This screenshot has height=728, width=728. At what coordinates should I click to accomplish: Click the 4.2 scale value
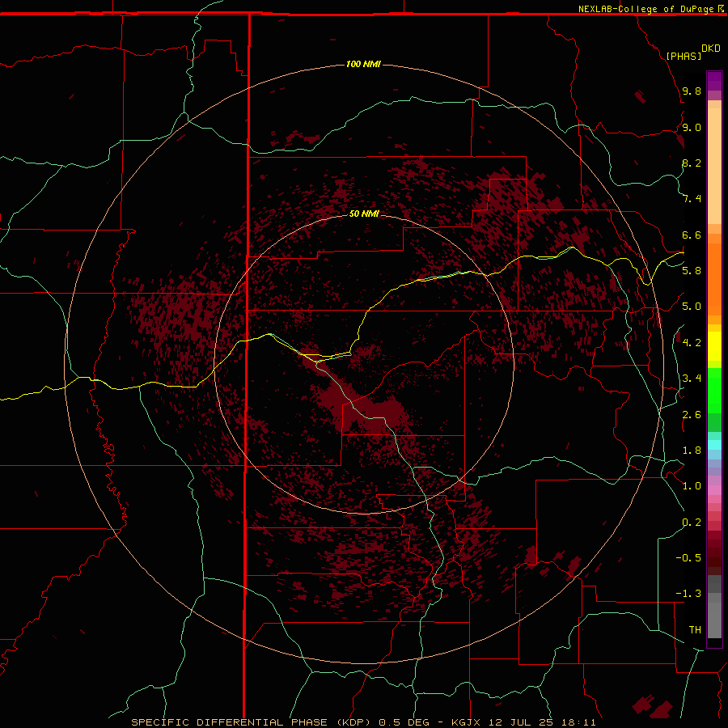pyautogui.click(x=692, y=343)
